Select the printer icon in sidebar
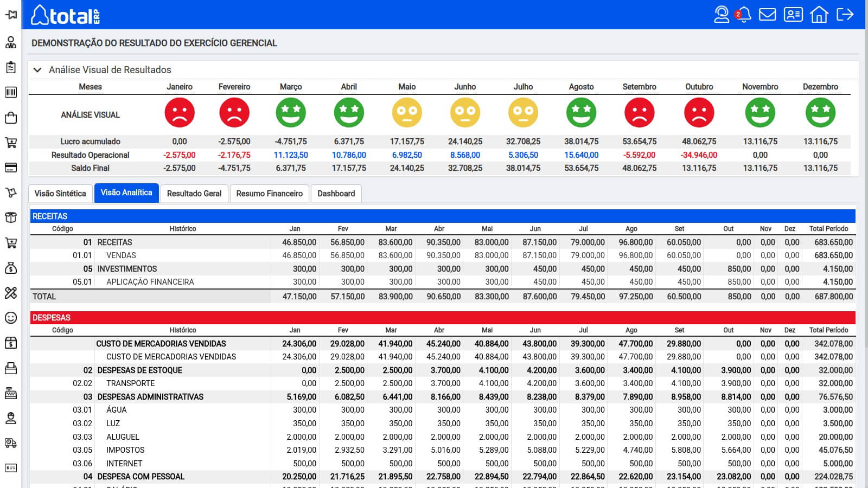This screenshot has height=488, width=868. click(11, 369)
